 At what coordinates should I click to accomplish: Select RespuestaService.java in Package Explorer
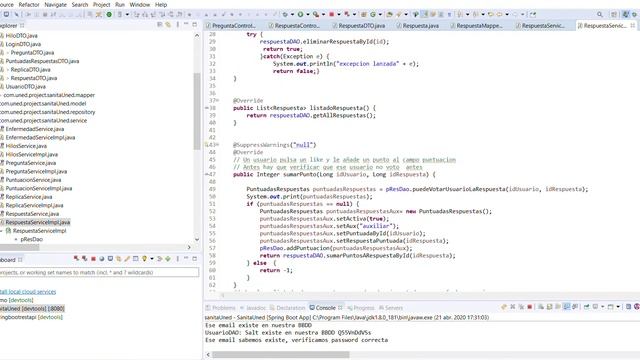coord(32,213)
